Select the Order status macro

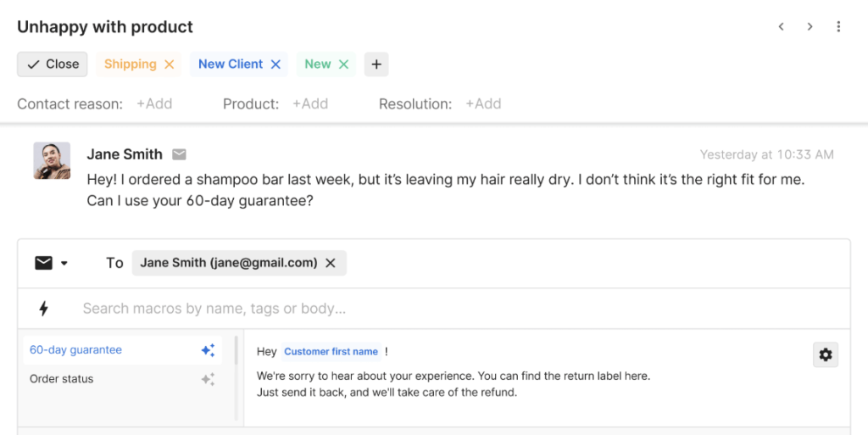coord(62,379)
